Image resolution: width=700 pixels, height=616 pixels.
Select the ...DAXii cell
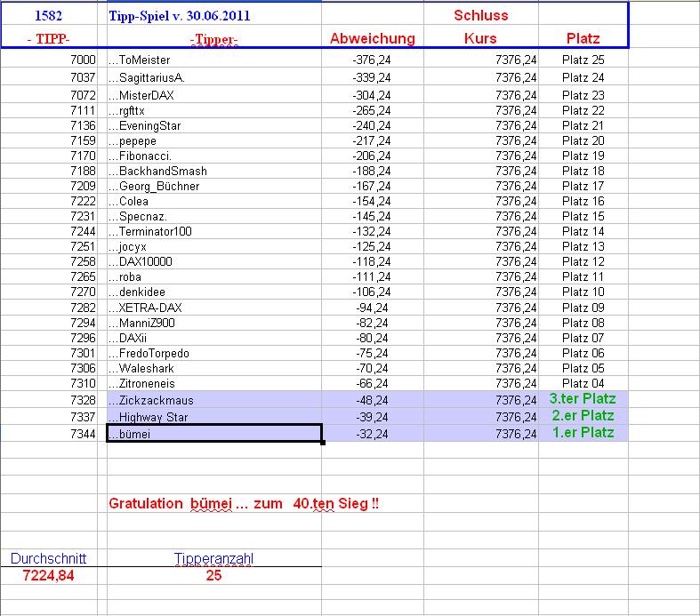pyautogui.click(x=213, y=338)
